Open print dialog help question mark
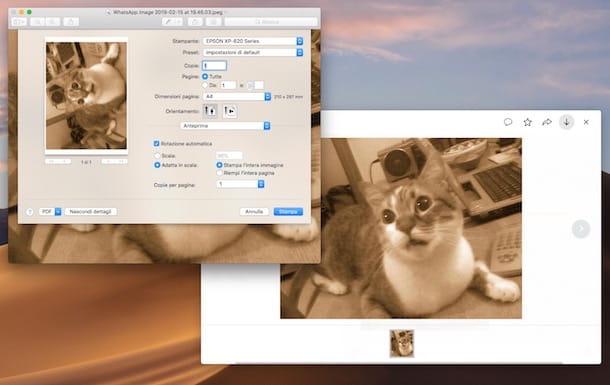Image resolution: width=610 pixels, height=385 pixels. (x=30, y=212)
